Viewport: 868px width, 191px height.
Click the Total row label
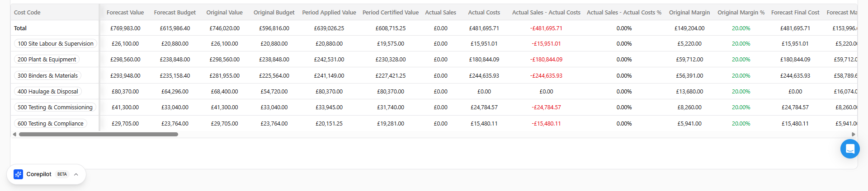pyautogui.click(x=20, y=28)
